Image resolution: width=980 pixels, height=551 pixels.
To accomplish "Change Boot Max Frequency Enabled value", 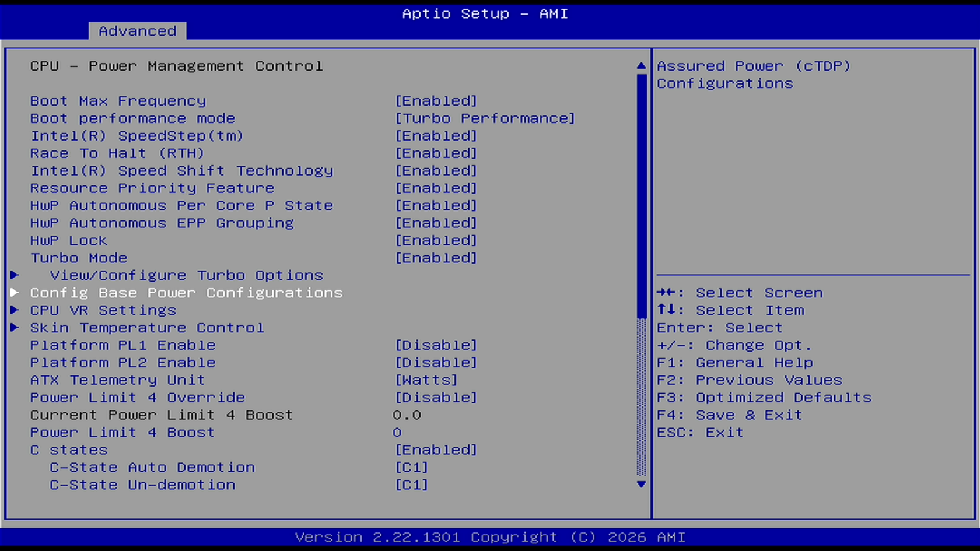I will click(x=436, y=101).
